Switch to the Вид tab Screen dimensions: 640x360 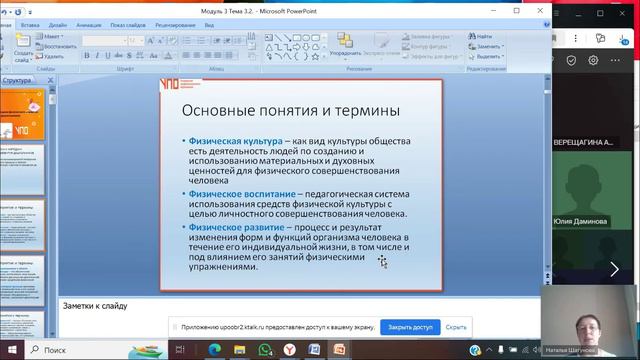[x=209, y=25]
